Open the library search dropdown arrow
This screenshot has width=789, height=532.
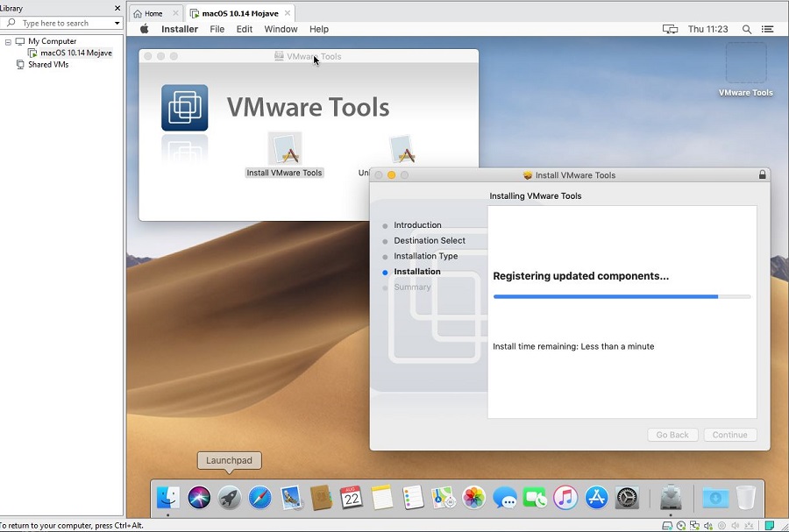coord(117,23)
